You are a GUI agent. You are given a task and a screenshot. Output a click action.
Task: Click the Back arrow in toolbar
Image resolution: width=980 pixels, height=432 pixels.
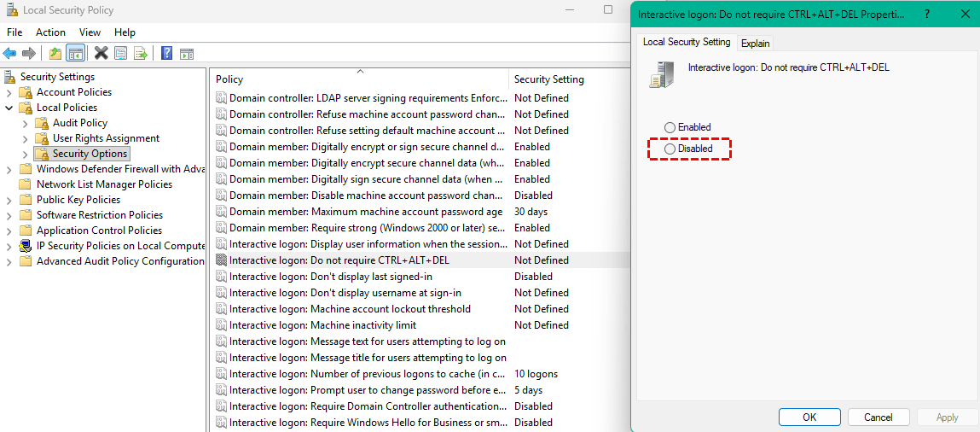click(x=10, y=53)
